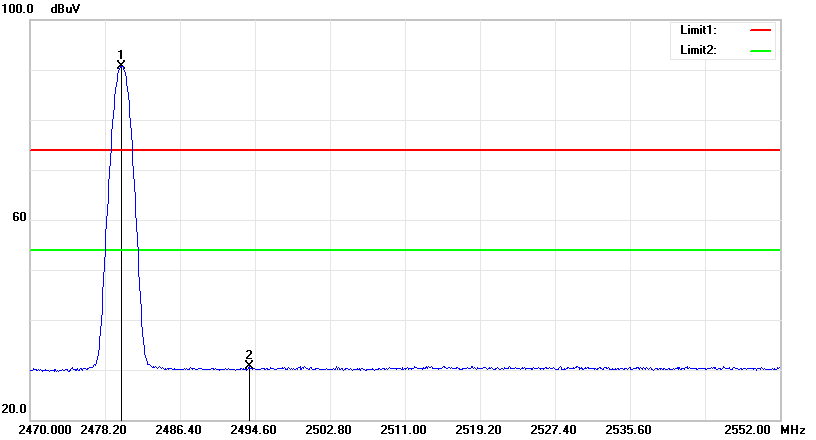Click the 20.0 bottom amplitude label
Screen dimensions: 816x440
pos(14,409)
